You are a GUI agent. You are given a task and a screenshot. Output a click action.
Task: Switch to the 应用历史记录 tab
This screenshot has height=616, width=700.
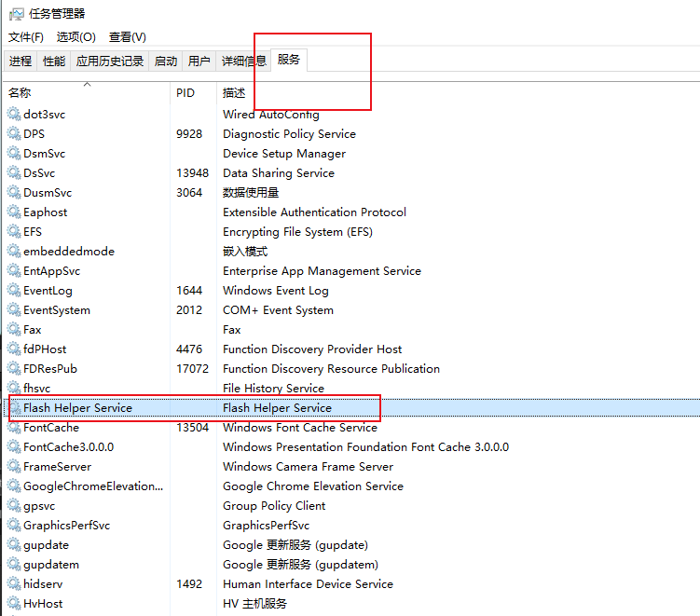pos(109,61)
